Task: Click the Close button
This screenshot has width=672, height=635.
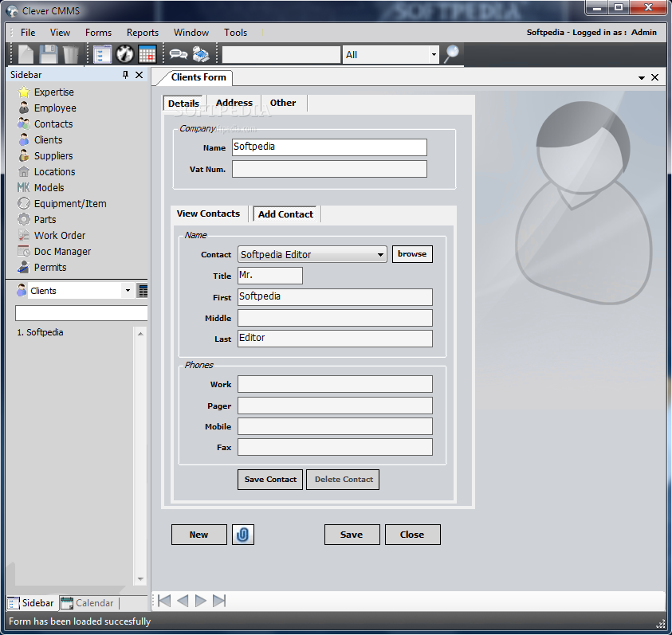Action: click(x=412, y=535)
